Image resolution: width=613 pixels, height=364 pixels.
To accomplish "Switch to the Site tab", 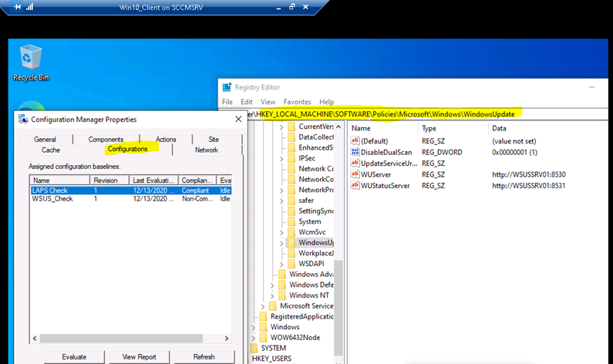I will 214,139.
